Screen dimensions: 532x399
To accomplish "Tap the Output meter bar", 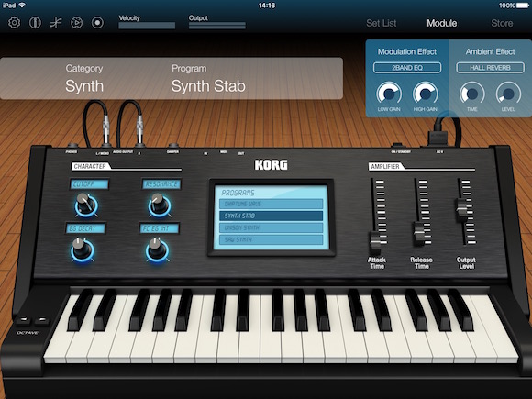I will point(217,26).
